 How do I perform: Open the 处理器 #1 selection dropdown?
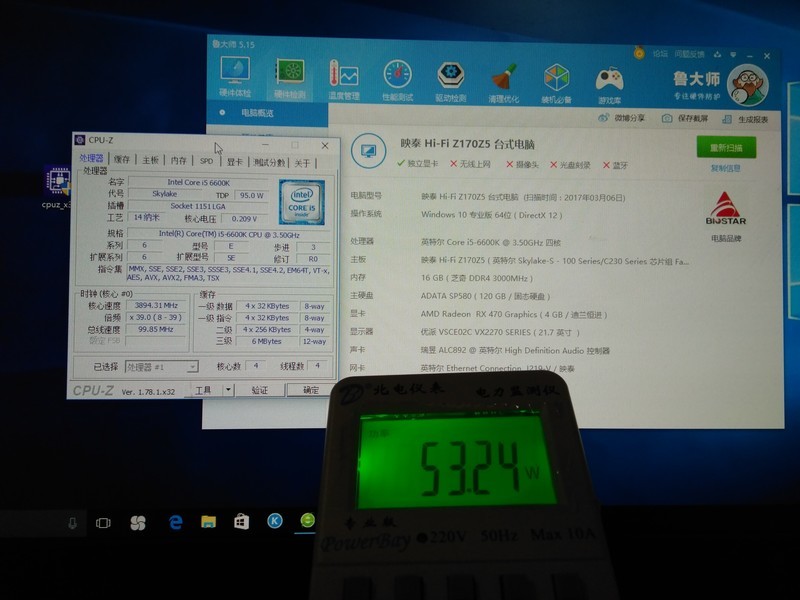pyautogui.click(x=162, y=367)
